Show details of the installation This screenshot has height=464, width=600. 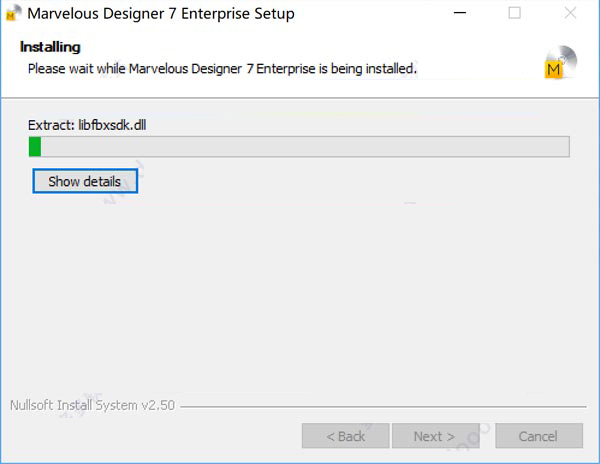[x=85, y=182]
